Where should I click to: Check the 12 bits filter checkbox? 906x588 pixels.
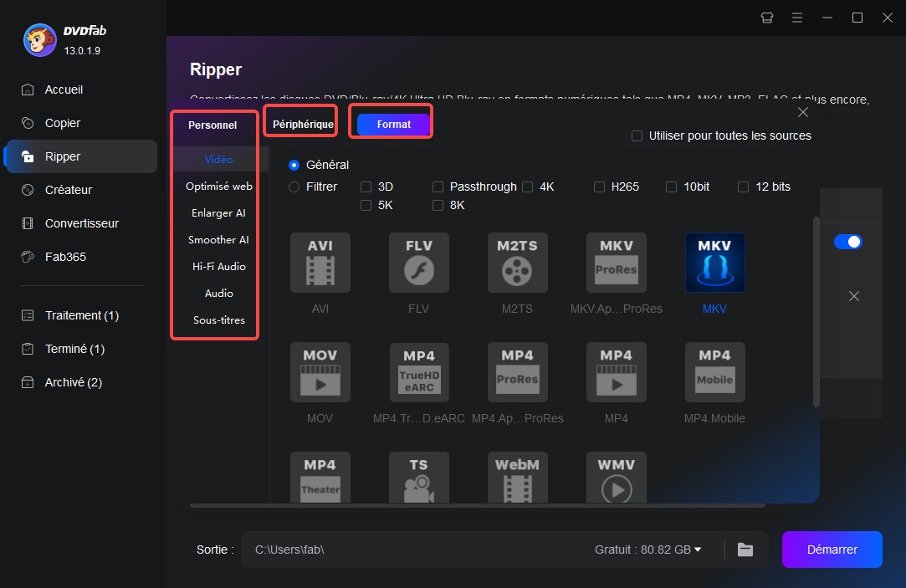744,187
